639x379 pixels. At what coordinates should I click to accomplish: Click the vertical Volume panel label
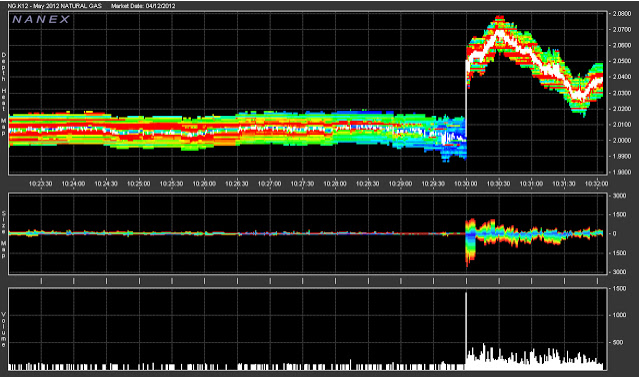pyautogui.click(x=4, y=329)
